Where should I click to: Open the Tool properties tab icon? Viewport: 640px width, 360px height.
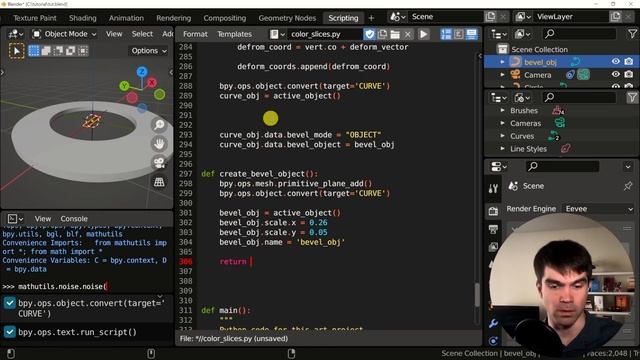(493, 188)
